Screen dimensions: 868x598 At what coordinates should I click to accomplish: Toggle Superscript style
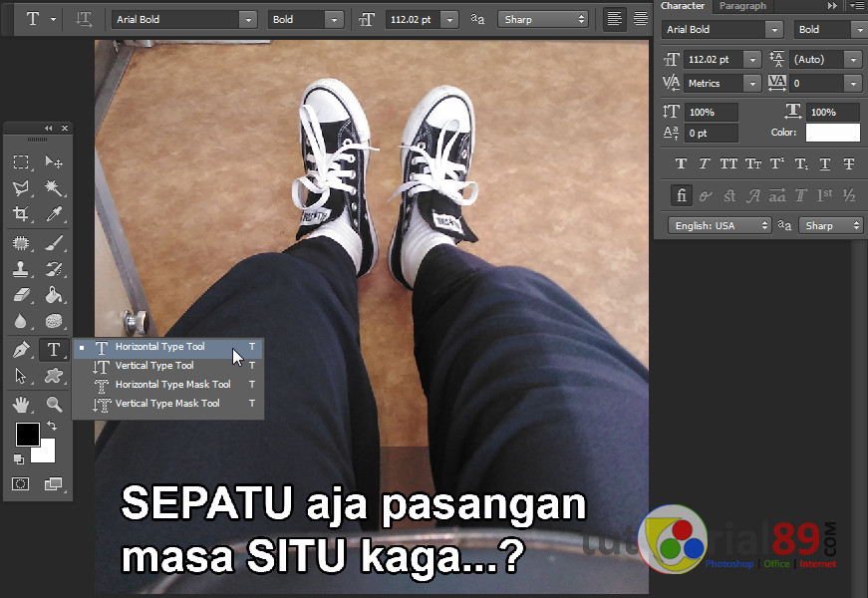click(777, 163)
